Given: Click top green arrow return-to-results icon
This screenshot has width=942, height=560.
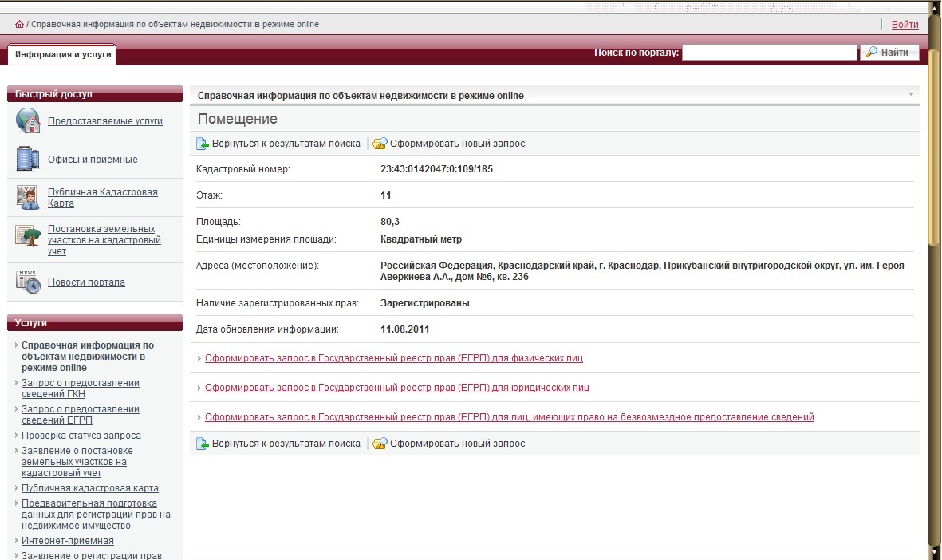Looking at the screenshot, I should (x=203, y=144).
